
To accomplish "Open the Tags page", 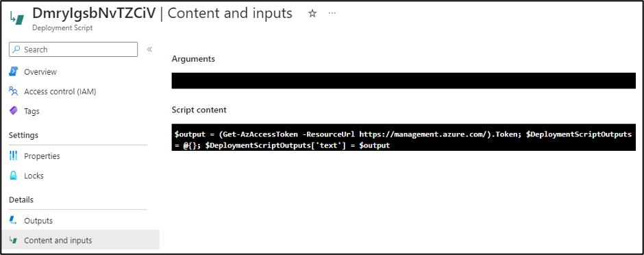I will 32,111.
